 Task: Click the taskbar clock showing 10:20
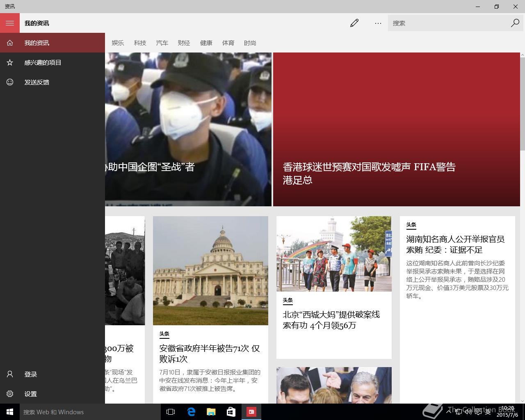coord(507,412)
